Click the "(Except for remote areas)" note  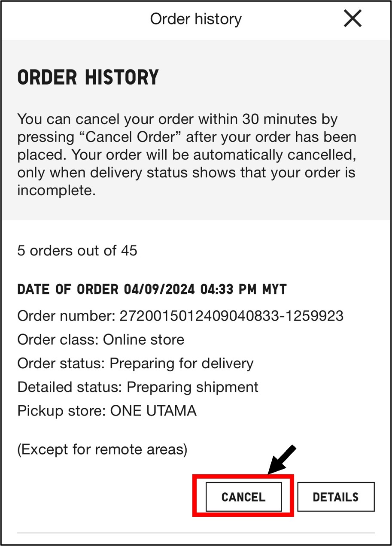[x=102, y=449]
